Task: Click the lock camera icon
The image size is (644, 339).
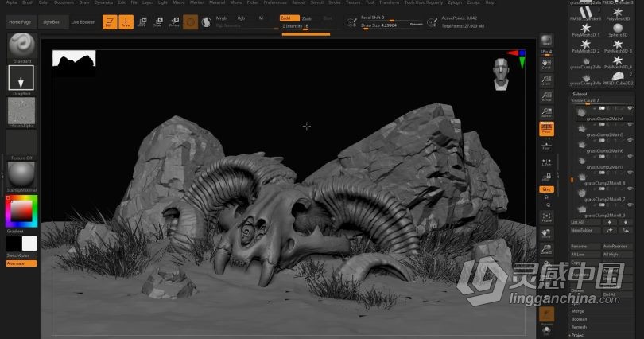Action: click(x=547, y=177)
